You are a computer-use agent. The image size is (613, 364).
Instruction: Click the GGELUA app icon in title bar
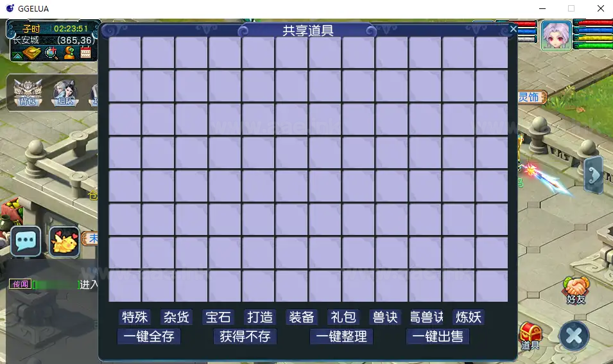10,8
